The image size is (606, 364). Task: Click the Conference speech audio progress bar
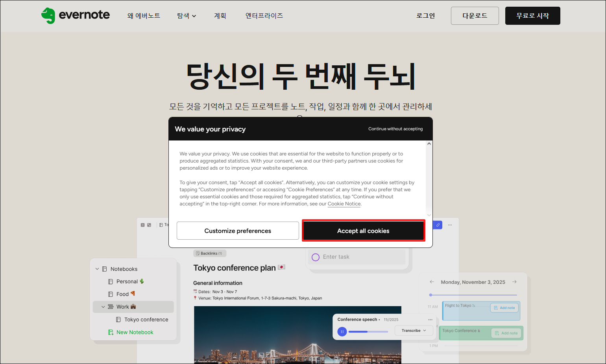coord(368,332)
